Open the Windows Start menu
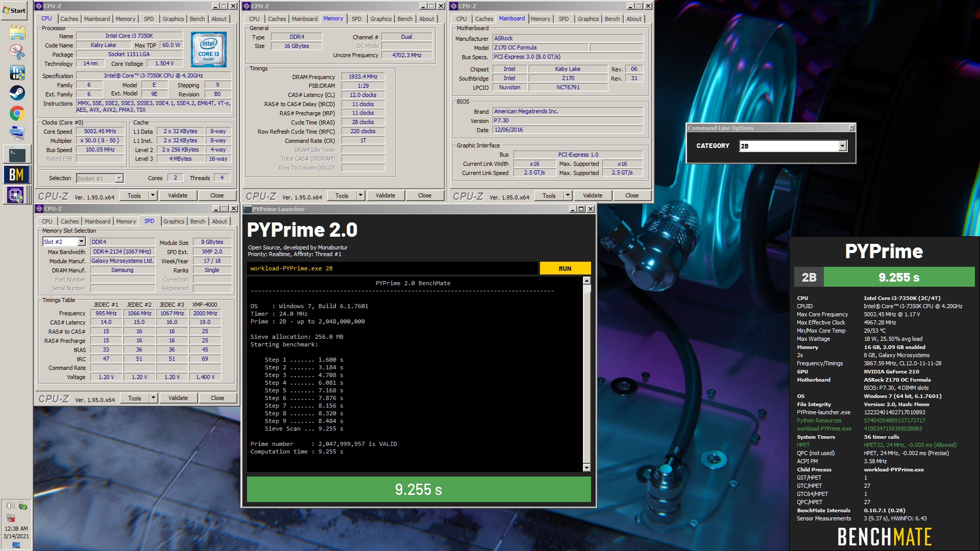The height and width of the screenshot is (551, 980). [14, 10]
